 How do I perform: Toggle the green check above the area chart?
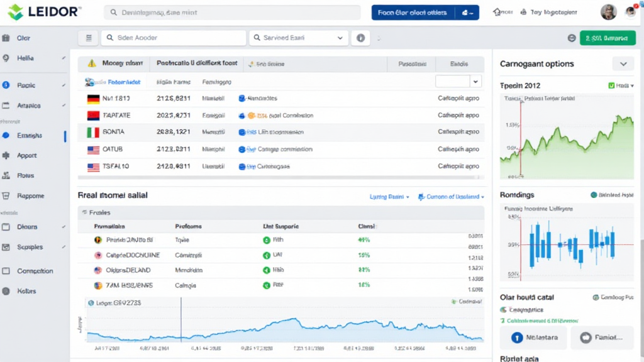(453, 302)
